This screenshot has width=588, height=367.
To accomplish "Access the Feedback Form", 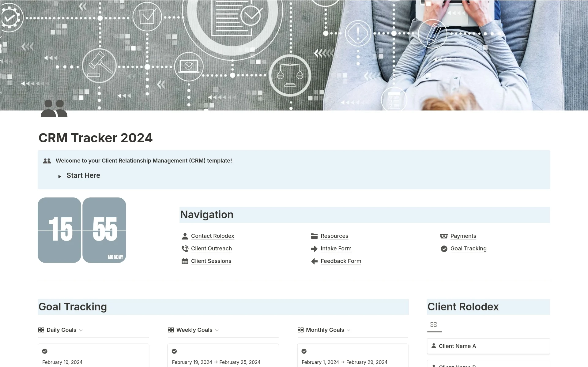I will pyautogui.click(x=341, y=261).
